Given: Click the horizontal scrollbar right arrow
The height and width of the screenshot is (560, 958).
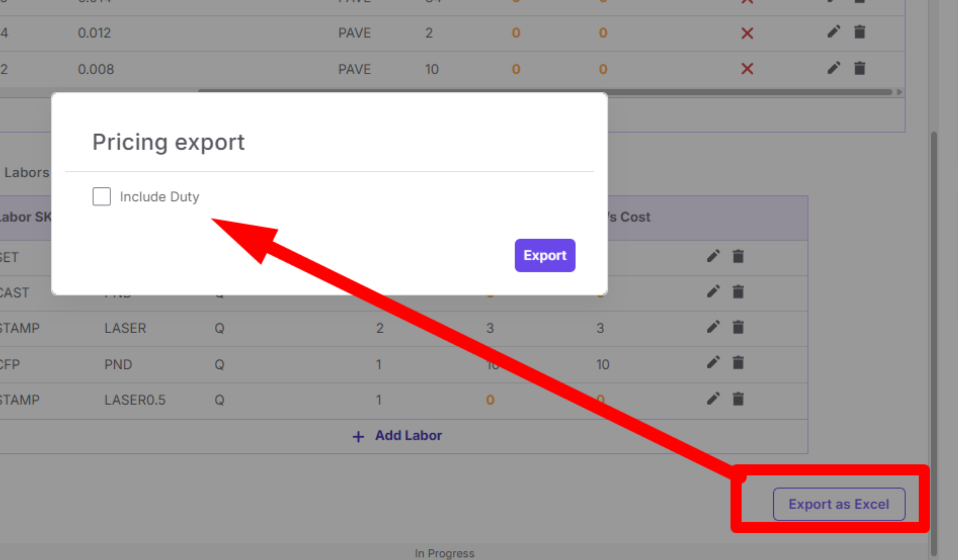Looking at the screenshot, I should coord(899,92).
